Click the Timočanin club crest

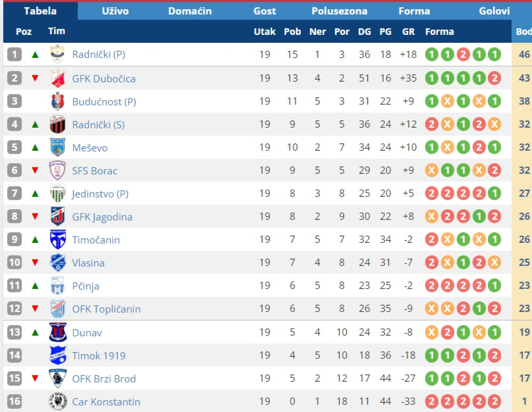coord(57,240)
